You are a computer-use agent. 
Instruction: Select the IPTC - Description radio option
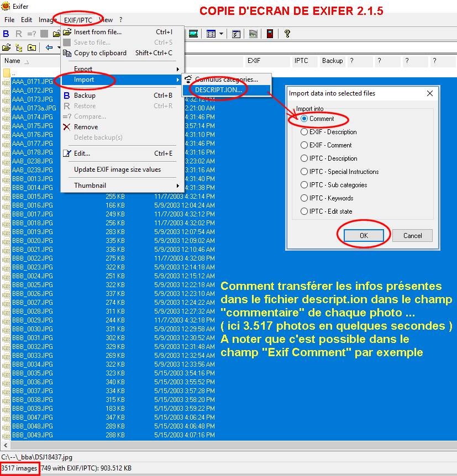click(x=304, y=158)
